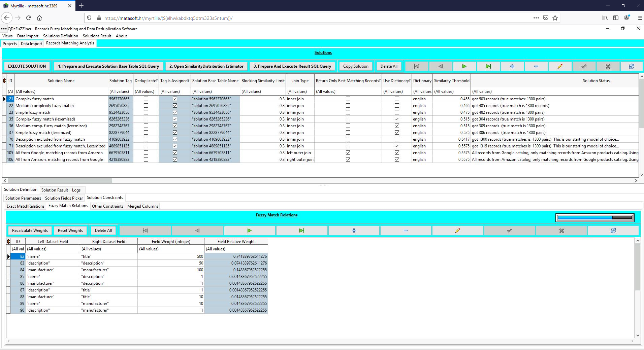Toggle Deduplicate for Description excluded from fuzzy match
The image size is (644, 350).
(x=146, y=139)
